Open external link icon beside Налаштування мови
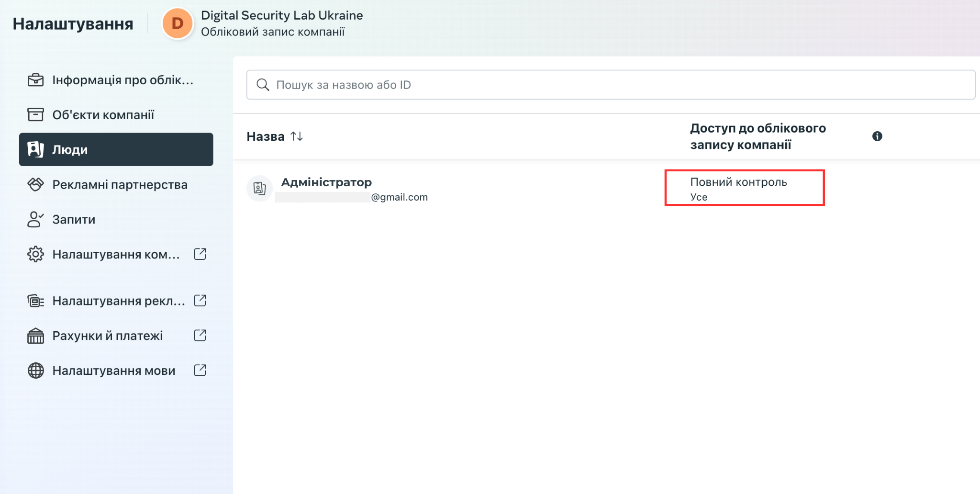The width and height of the screenshot is (980, 494). pyautogui.click(x=200, y=370)
